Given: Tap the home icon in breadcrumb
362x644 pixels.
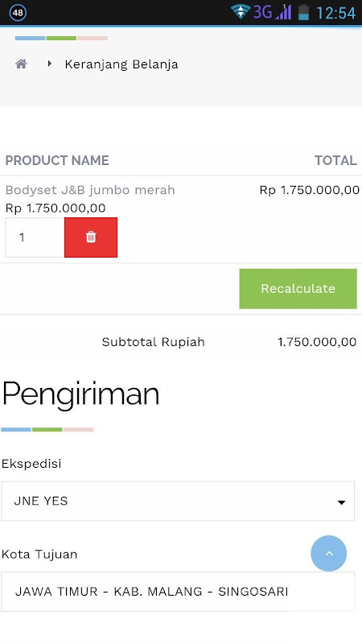Looking at the screenshot, I should pos(22,64).
